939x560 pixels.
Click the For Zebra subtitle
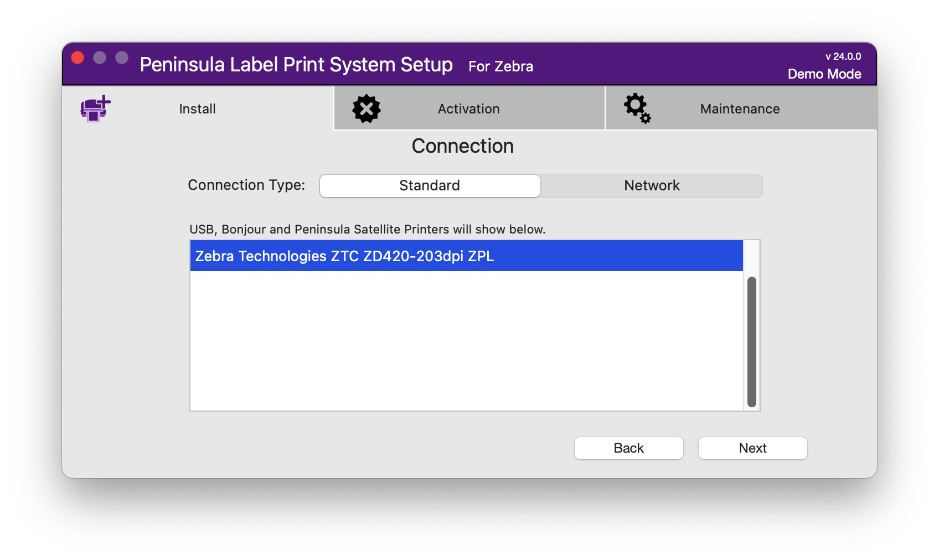point(501,66)
